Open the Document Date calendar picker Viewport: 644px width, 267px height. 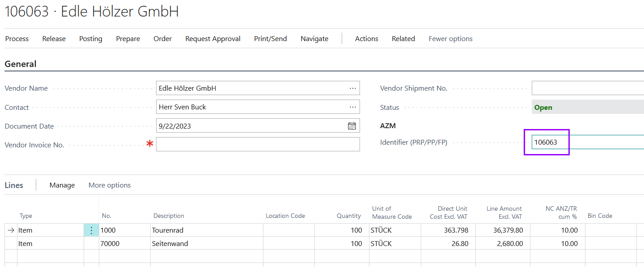pyautogui.click(x=352, y=126)
